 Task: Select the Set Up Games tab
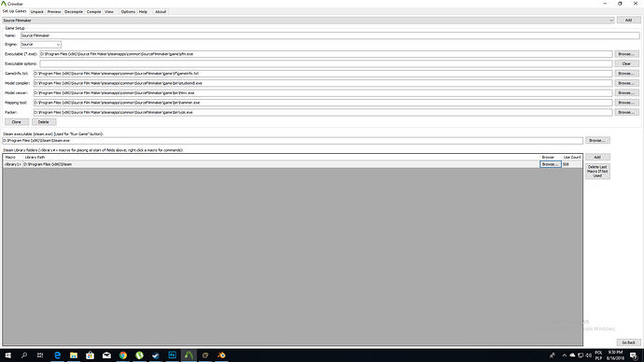[x=14, y=11]
